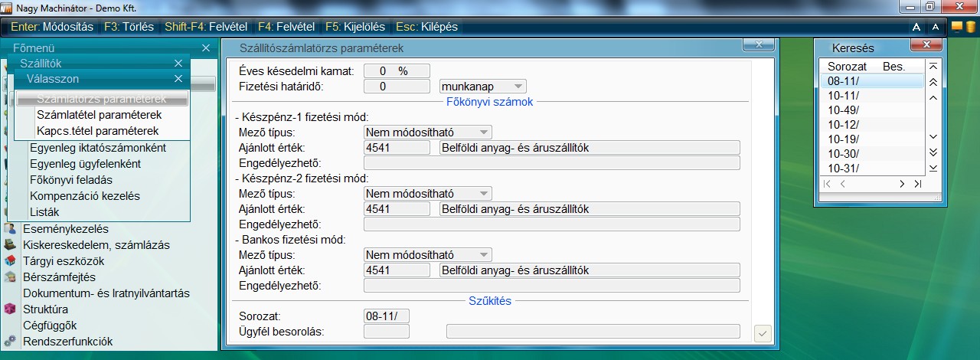This screenshot has height=360, width=980.
Task: Click the Struktúra pink cube icon
Action: point(10,309)
